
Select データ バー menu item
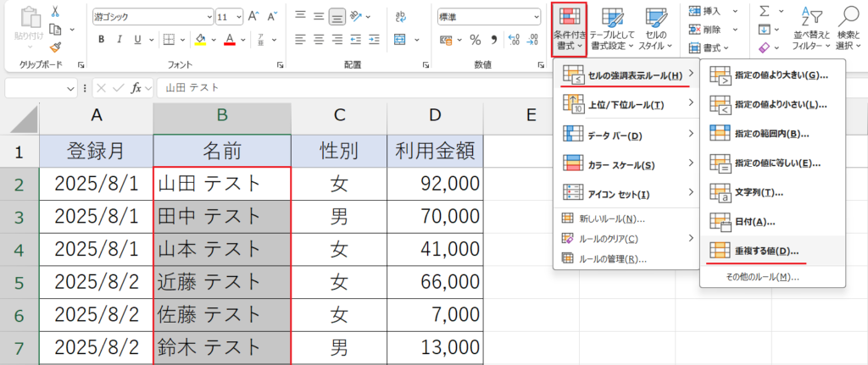(626, 134)
